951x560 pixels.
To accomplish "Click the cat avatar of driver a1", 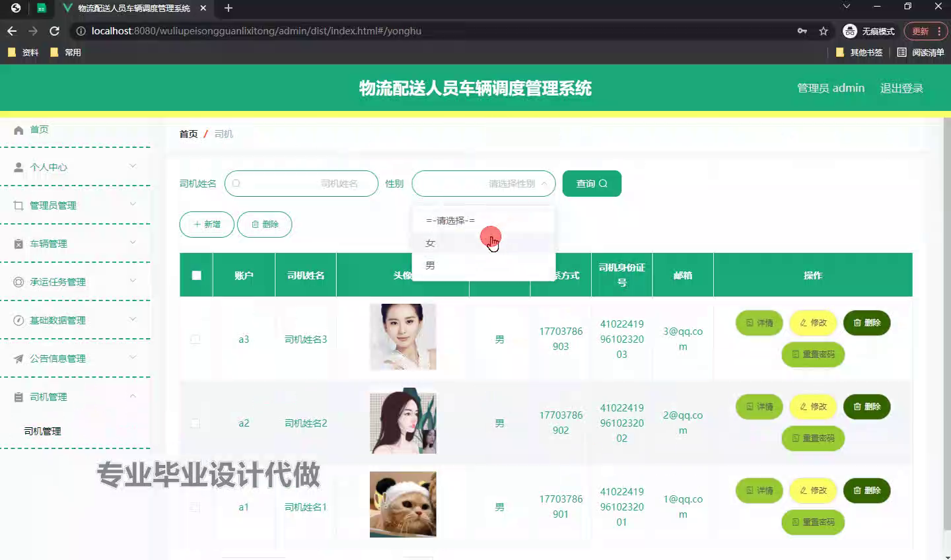I will [x=403, y=505].
